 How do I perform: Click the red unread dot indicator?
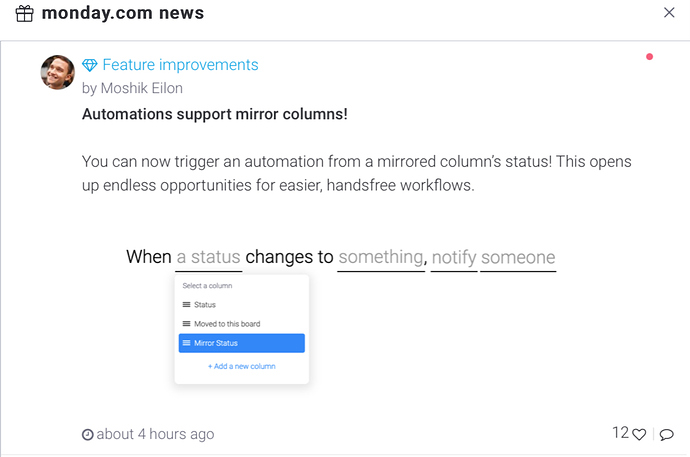point(649,56)
